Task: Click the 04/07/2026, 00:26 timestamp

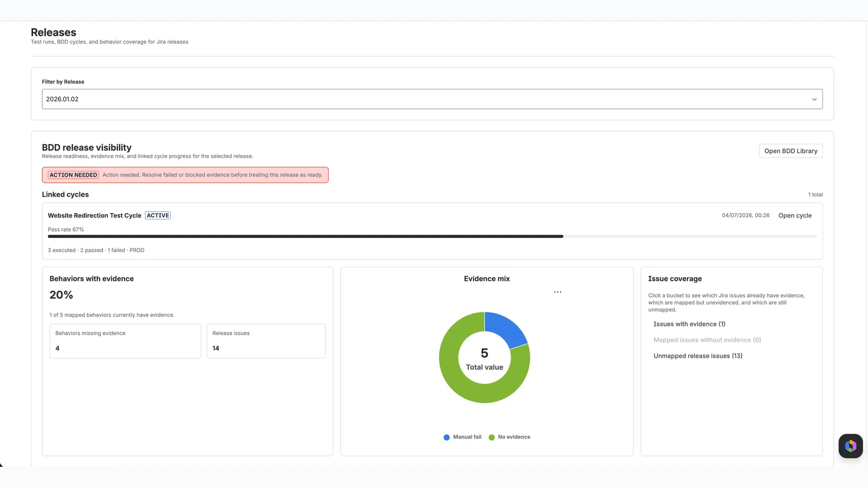Action: (745, 216)
